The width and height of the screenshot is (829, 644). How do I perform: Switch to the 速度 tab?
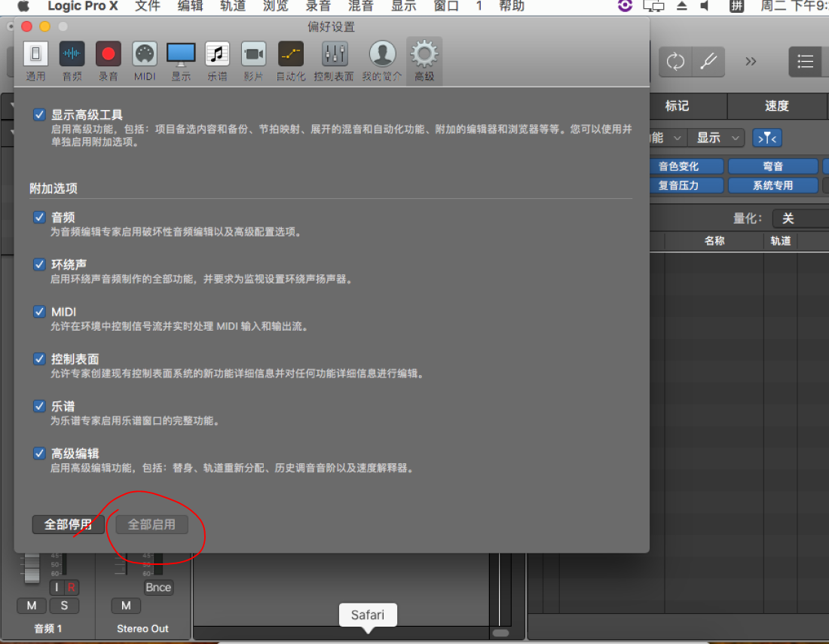point(776,106)
